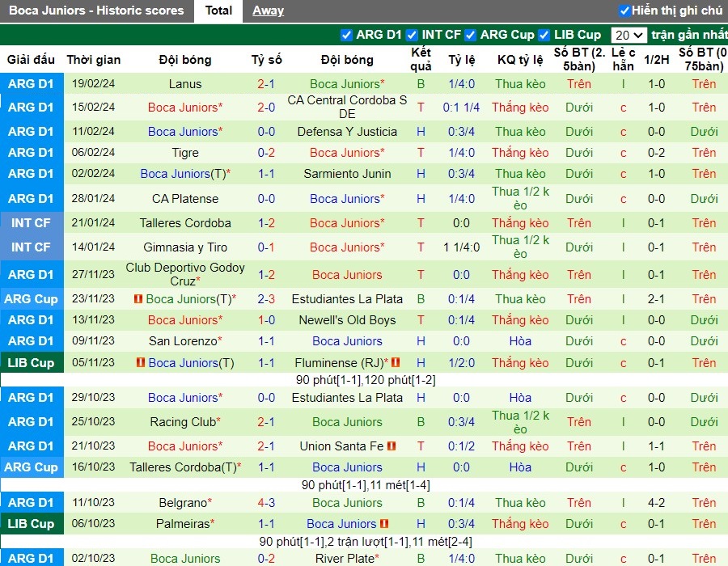Click the Boca Juniors - Historic scores title
Screen dimensions: 728x566
tap(96, 11)
